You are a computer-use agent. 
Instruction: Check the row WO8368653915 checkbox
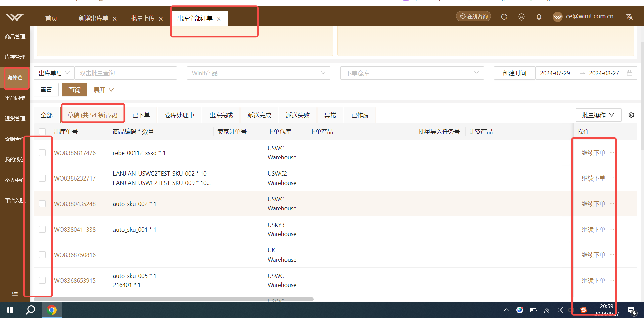click(42, 280)
